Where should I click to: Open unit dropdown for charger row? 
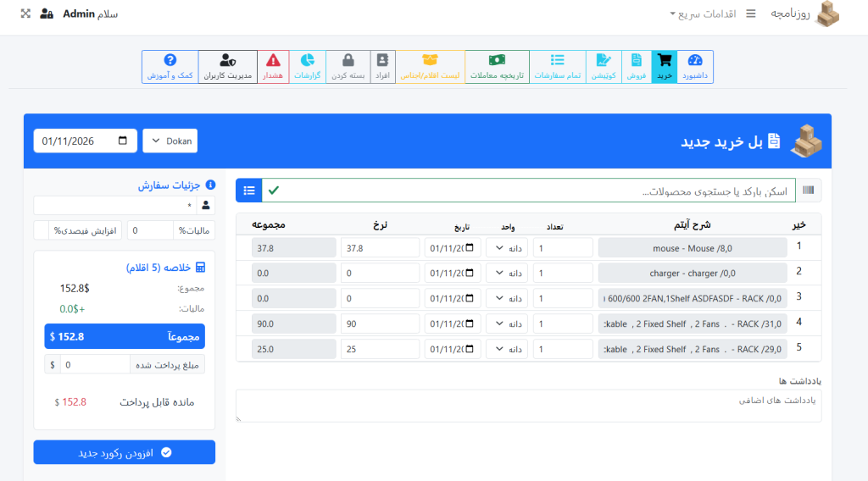click(507, 273)
